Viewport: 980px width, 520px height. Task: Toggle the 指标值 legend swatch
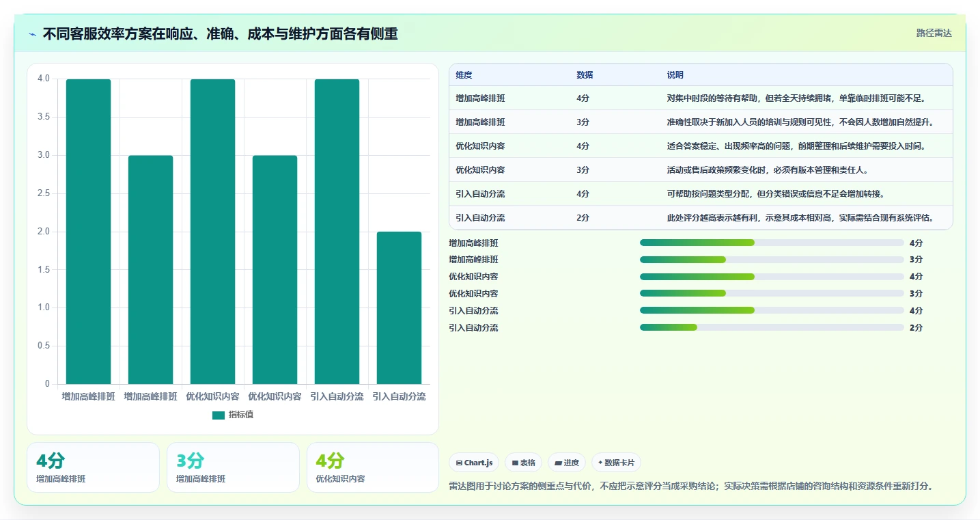click(x=219, y=415)
